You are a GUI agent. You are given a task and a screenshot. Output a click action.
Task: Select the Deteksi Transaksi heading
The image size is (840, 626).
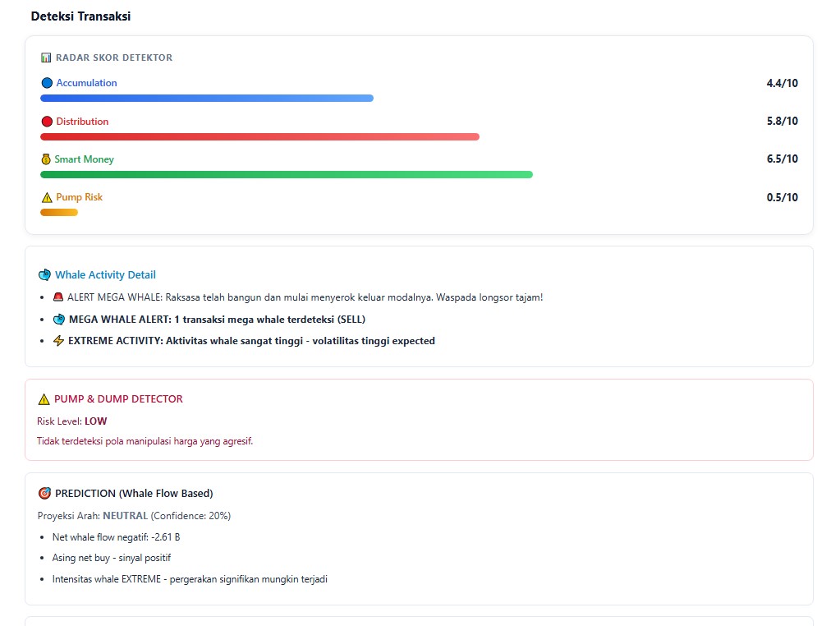[x=80, y=16]
